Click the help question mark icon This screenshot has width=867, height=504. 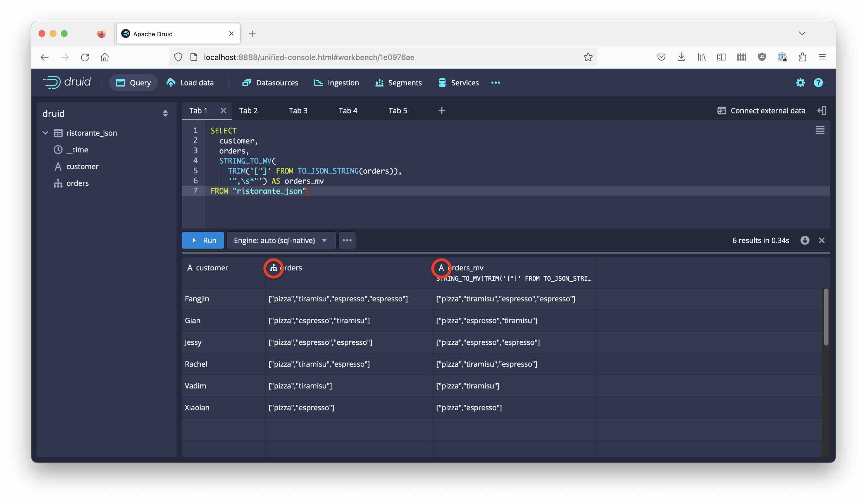(818, 83)
